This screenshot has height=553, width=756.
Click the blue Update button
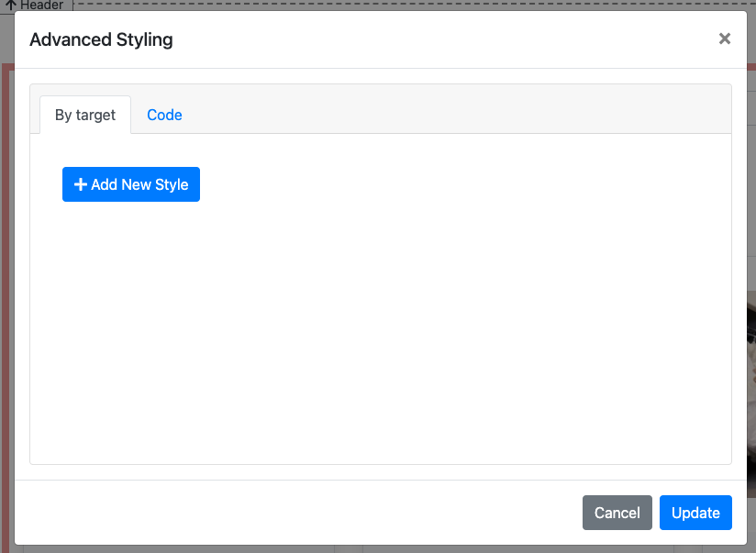(695, 513)
